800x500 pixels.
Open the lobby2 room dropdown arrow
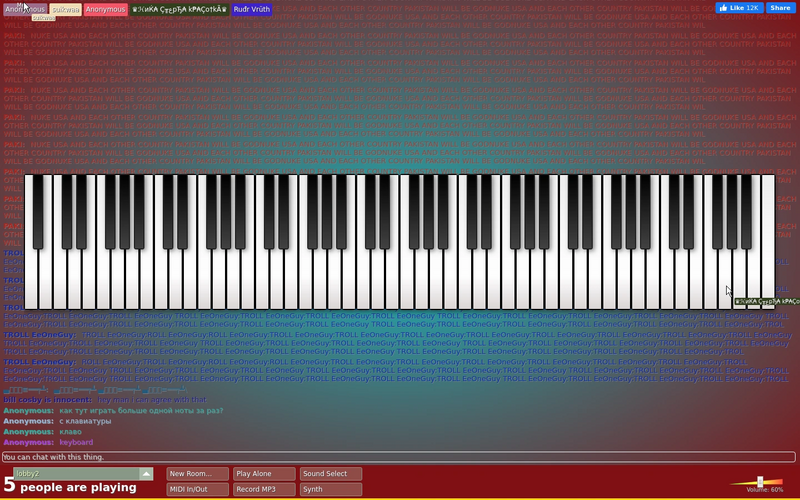(x=146, y=474)
